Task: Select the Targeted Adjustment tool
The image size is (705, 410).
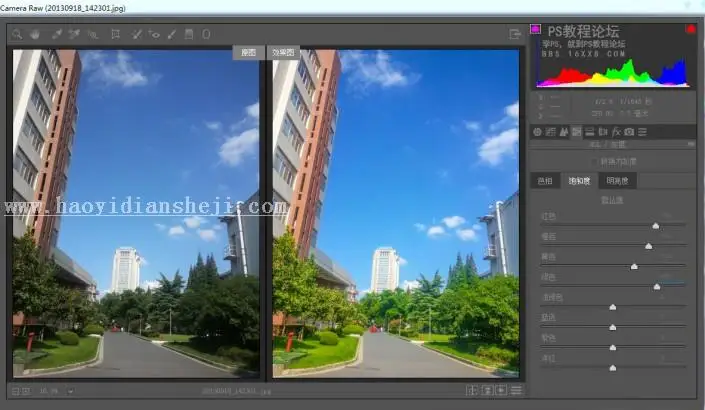Action: [93, 34]
